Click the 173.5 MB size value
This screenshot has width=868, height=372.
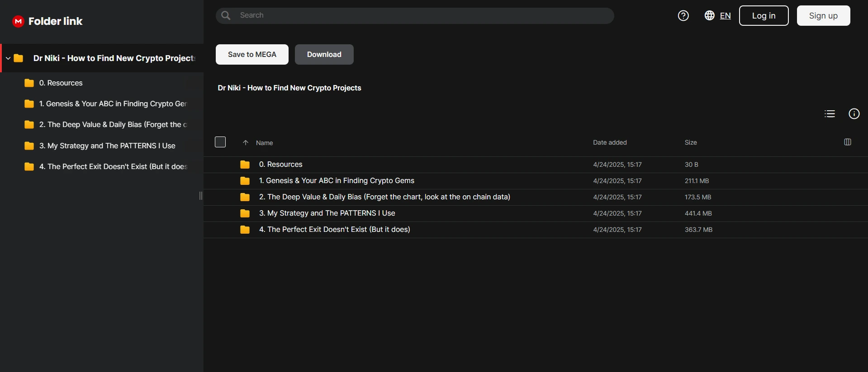(x=698, y=197)
